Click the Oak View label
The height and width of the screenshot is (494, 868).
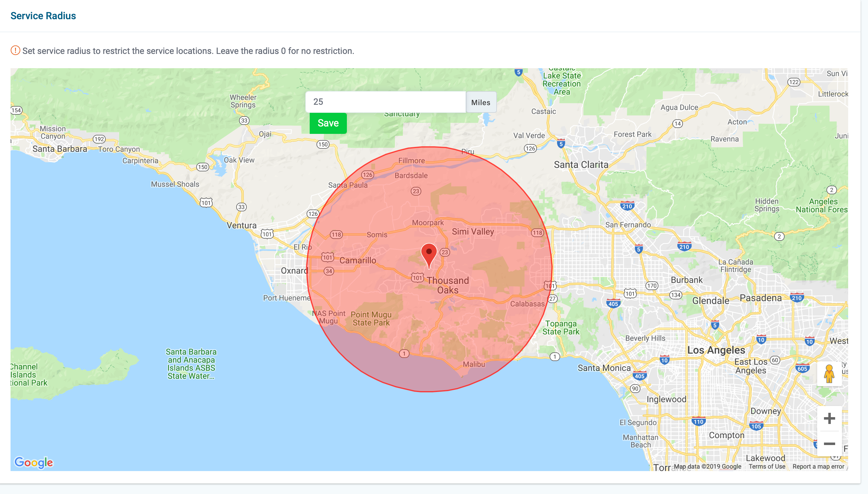coord(239,160)
